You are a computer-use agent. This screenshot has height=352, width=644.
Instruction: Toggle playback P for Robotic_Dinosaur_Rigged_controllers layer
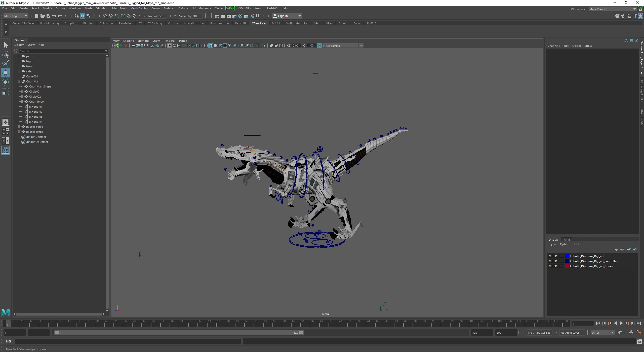pyautogui.click(x=556, y=261)
